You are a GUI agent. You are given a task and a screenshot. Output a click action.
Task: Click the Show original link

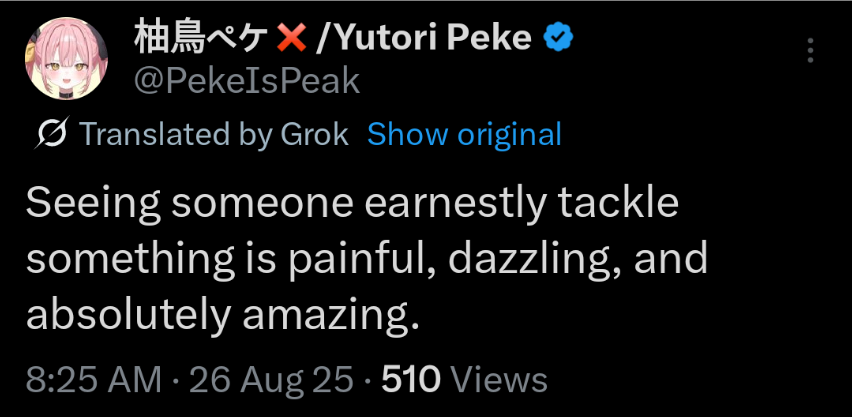click(464, 134)
